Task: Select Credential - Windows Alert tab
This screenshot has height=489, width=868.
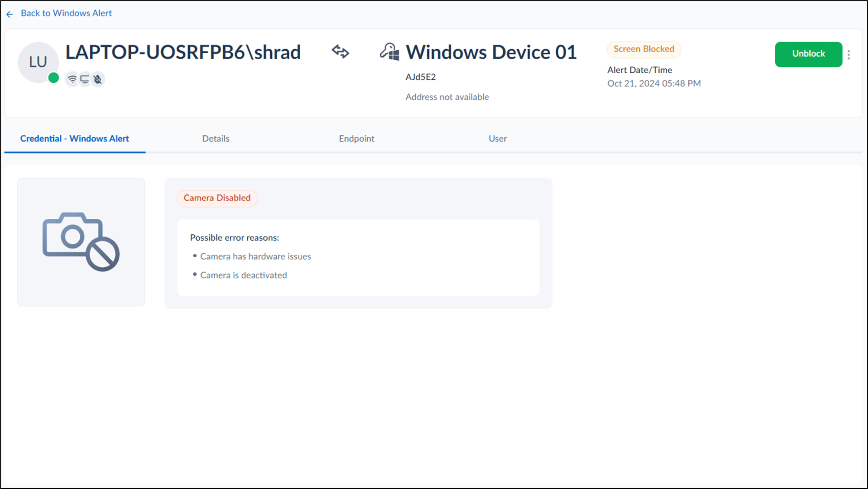Action: coord(74,139)
